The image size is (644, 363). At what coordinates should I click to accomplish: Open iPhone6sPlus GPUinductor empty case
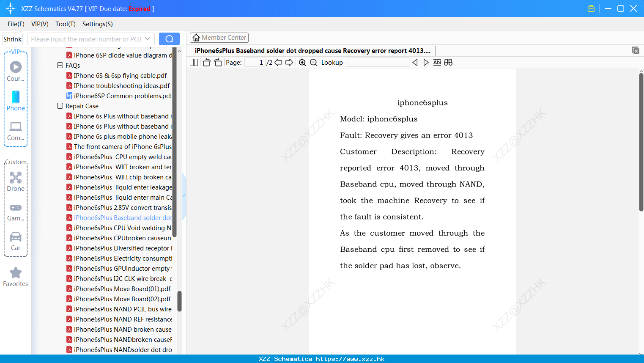point(119,269)
